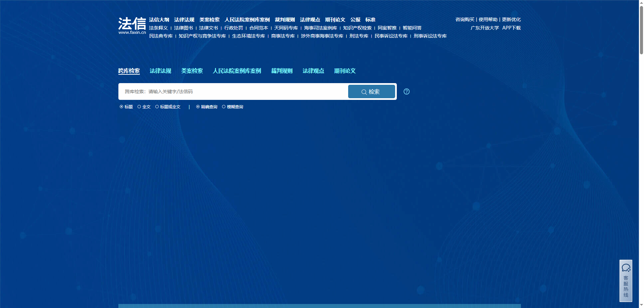Click the 咨询购买 link
The width and height of the screenshot is (644, 308).
[x=465, y=19]
